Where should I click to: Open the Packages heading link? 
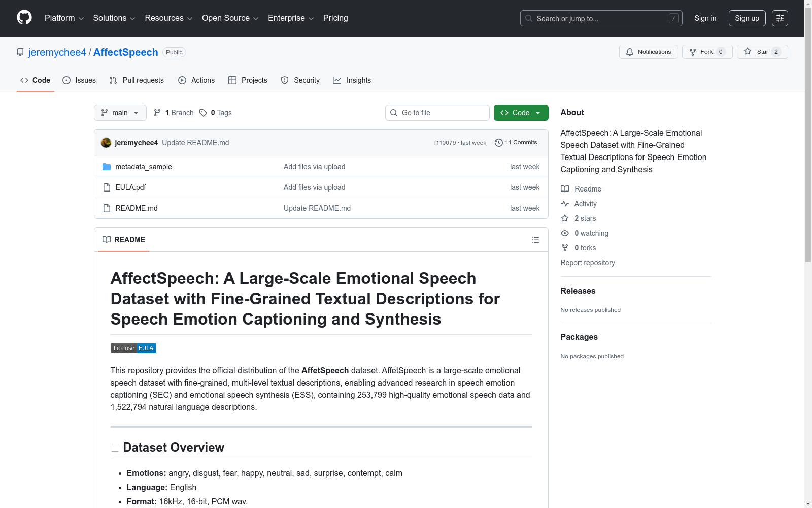click(x=579, y=337)
